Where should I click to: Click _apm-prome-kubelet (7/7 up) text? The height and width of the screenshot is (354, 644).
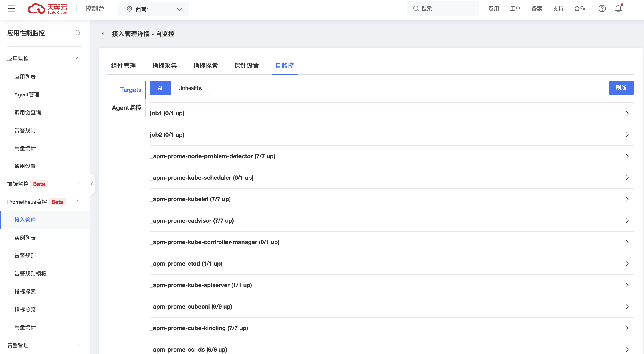click(190, 199)
